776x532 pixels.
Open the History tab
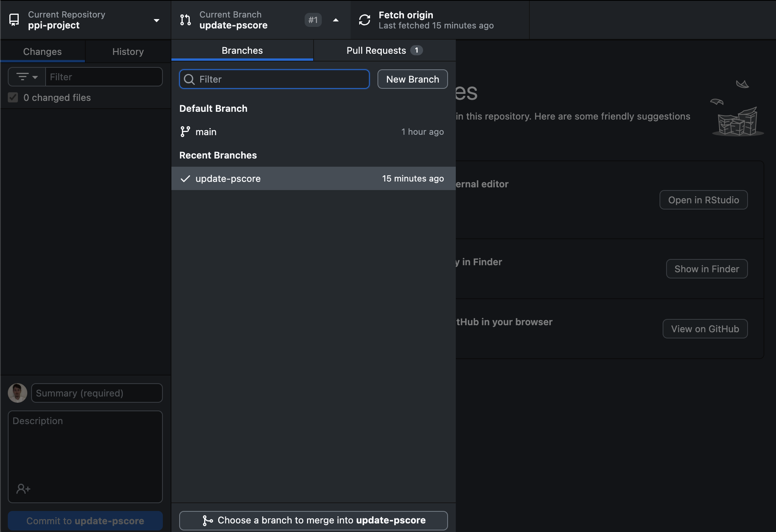[x=128, y=51]
